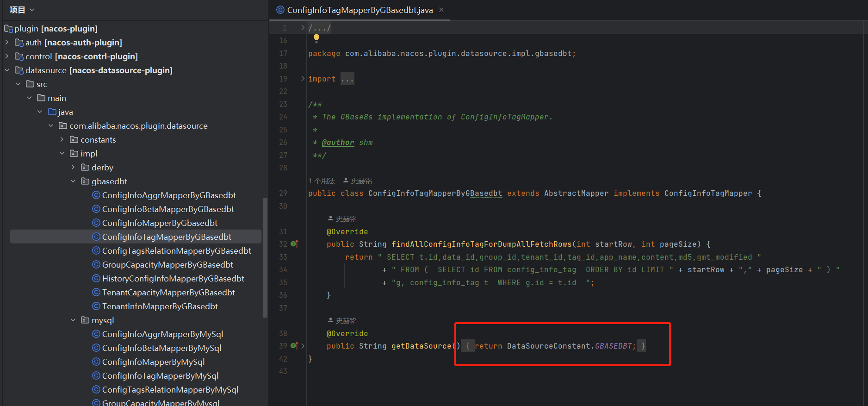Click class icon of ConfigTagsRelationMapperByGBasedbt
The width and height of the screenshot is (868, 406).
click(96, 250)
